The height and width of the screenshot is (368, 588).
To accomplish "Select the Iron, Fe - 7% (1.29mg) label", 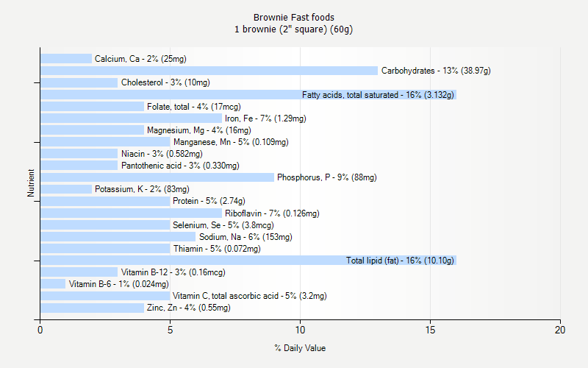I will click(x=265, y=118).
